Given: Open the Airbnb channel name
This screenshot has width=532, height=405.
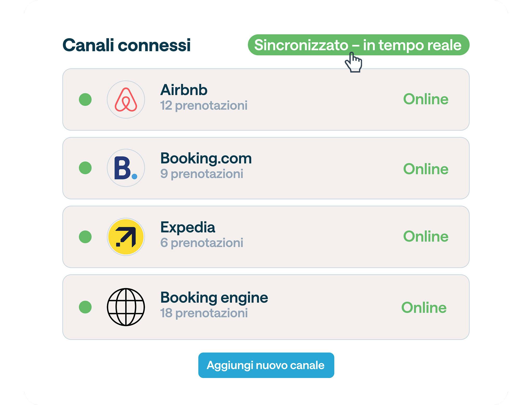Looking at the screenshot, I should [184, 90].
